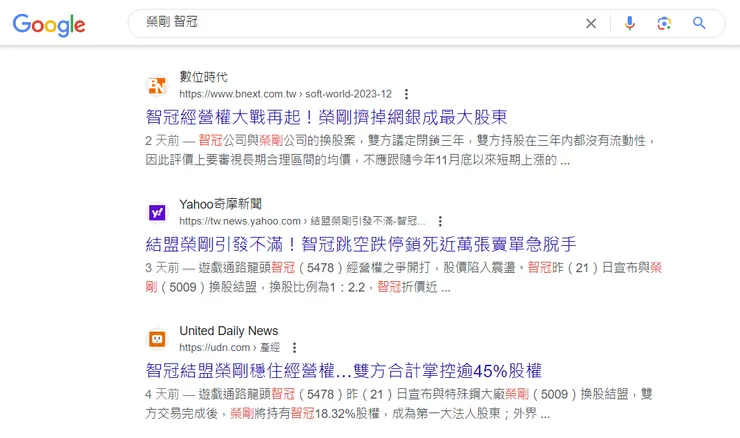Viewport: 740px width, 438px height.
Task: Open the 數位時代 site favicon
Action: point(157,85)
